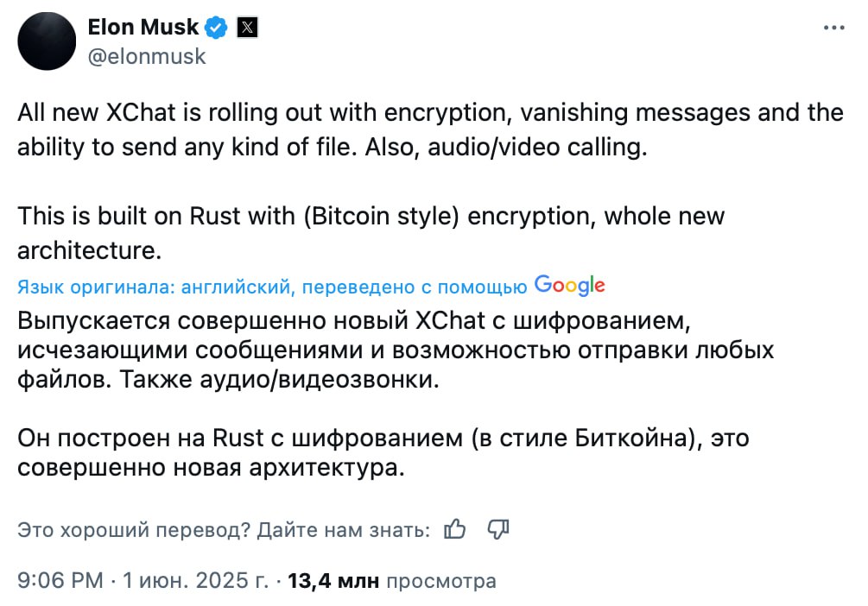Screen dimensions: 868x606
Task: Click the X affiliation badge icon
Action: coord(247,28)
